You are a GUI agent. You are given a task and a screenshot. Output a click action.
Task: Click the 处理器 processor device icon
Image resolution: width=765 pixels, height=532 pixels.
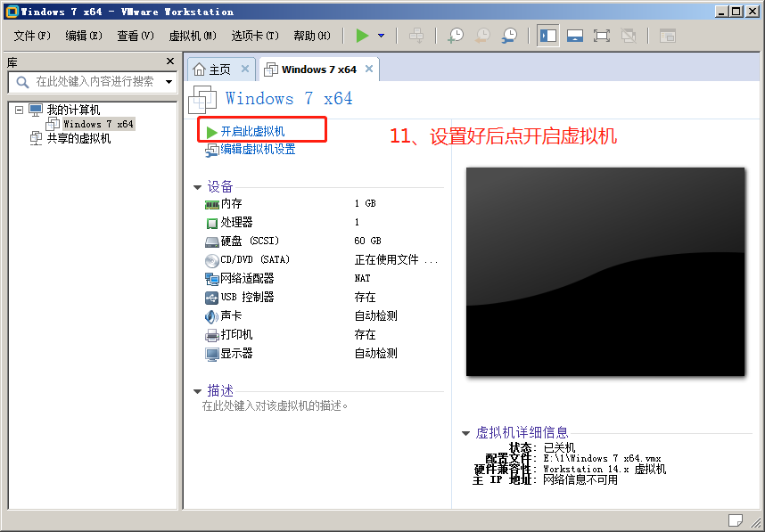(211, 224)
